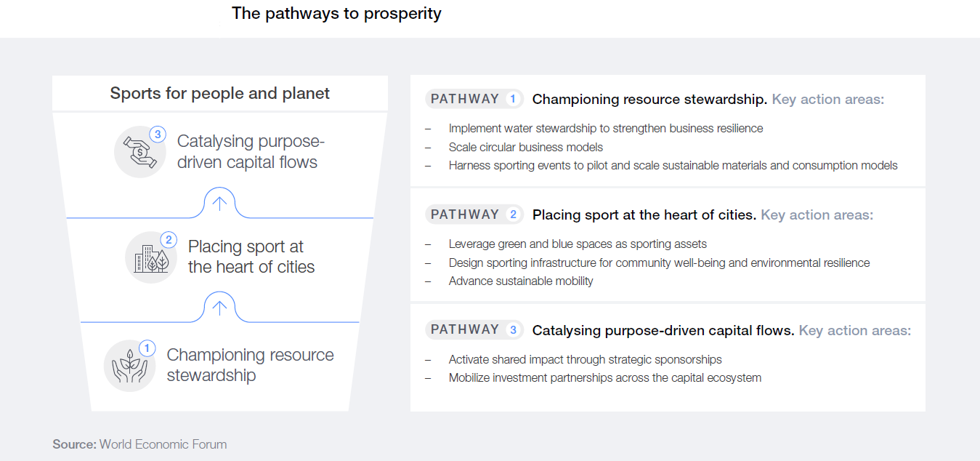
Task: Click the number 2 badge next to PATHWAY
Action: (513, 215)
